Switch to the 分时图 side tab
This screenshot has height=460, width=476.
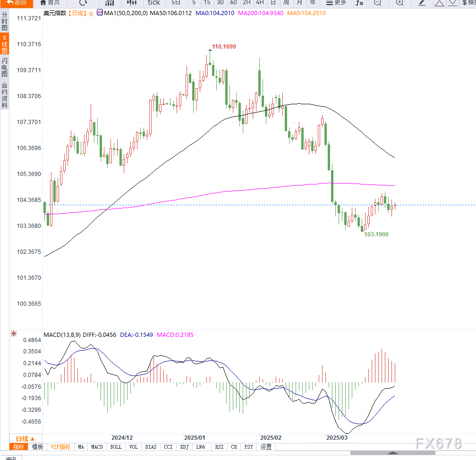tap(4, 22)
